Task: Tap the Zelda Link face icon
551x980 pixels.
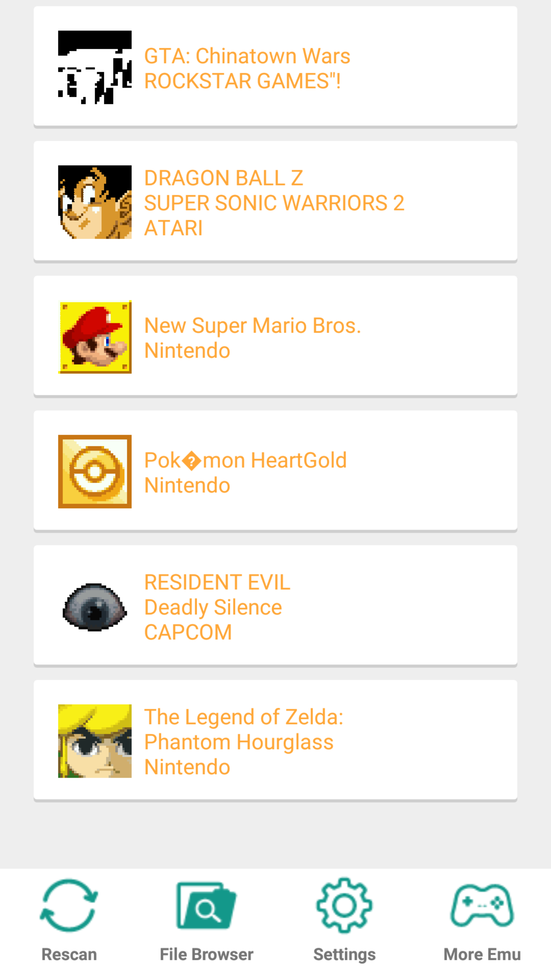Action: pos(95,741)
